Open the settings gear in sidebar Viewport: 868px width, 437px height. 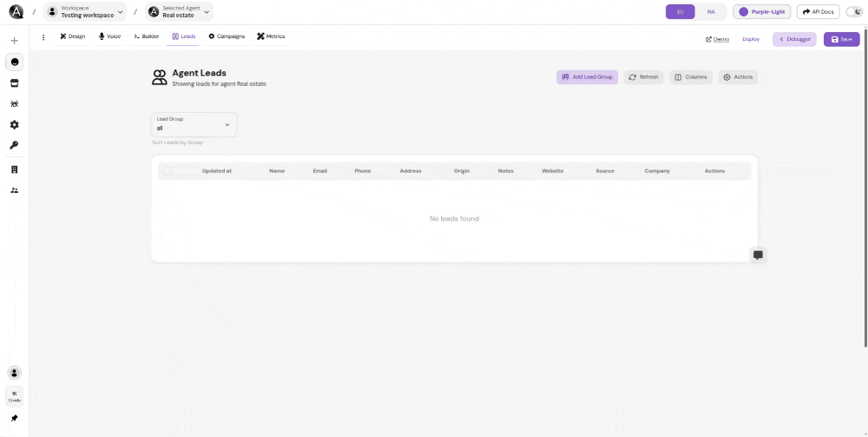[x=15, y=124]
